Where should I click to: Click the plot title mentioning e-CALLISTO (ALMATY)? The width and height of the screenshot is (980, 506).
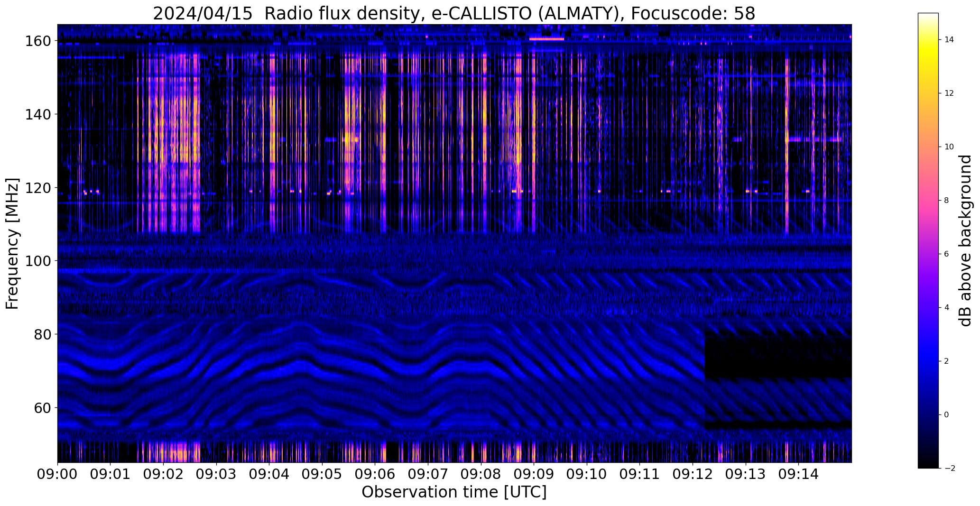[454, 13]
